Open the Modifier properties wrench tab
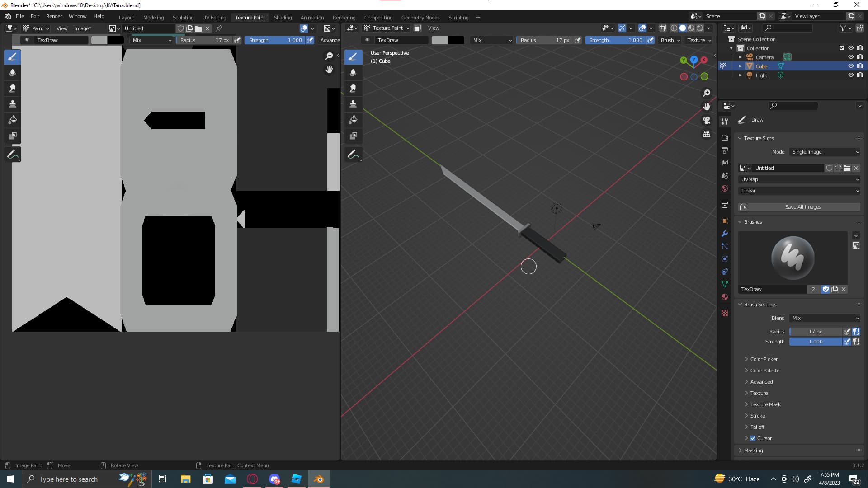868x488 pixels. (725, 234)
